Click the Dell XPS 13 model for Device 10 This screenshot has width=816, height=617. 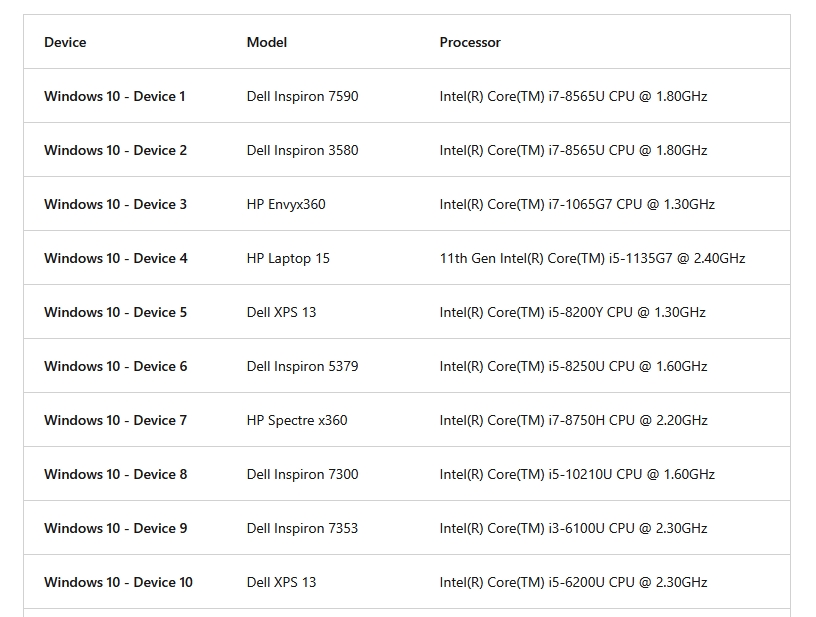[281, 583]
